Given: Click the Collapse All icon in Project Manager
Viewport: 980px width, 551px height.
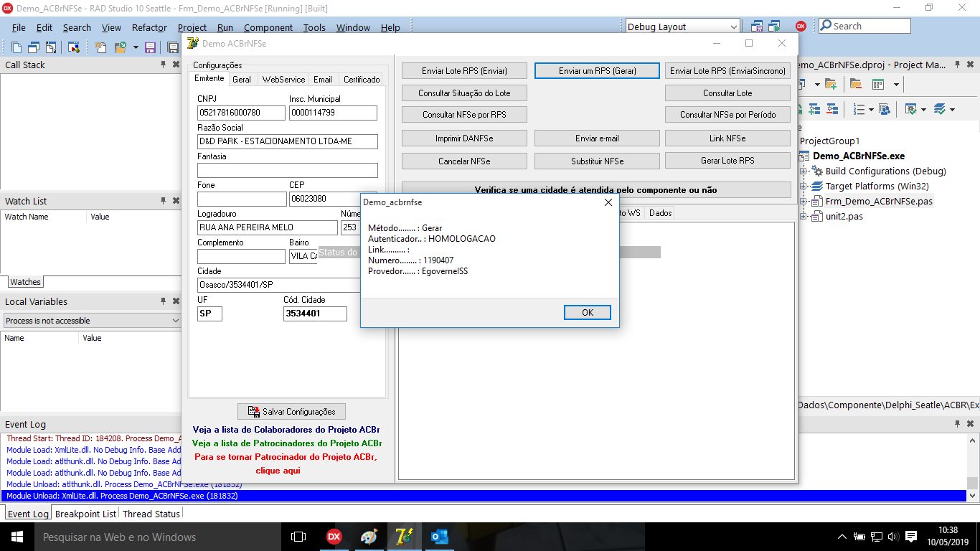Looking at the screenshot, I should (831, 109).
